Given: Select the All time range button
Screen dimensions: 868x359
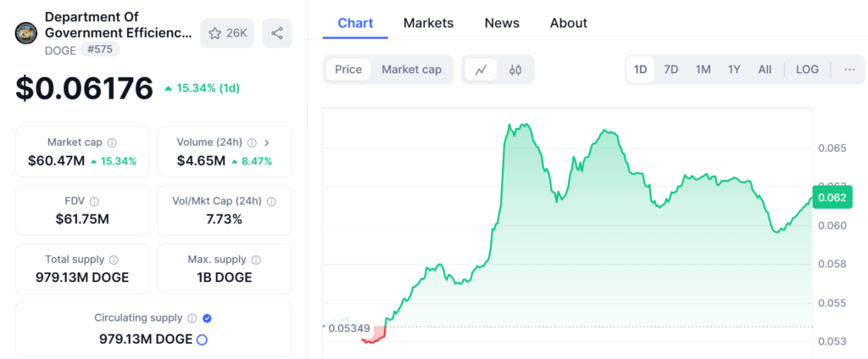Looking at the screenshot, I should [765, 70].
